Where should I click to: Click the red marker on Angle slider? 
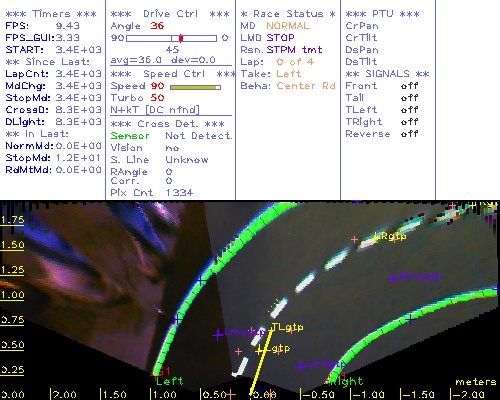pyautogui.click(x=181, y=38)
